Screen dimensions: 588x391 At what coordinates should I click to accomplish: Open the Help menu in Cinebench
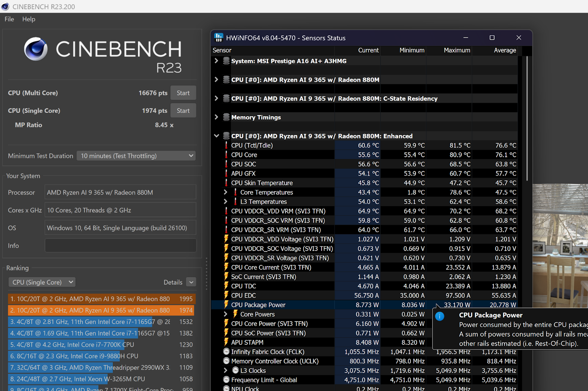click(x=29, y=19)
